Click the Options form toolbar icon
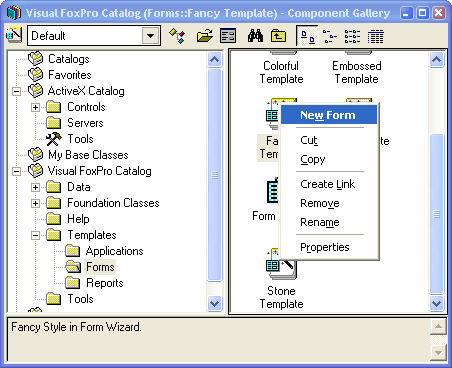 (228, 35)
